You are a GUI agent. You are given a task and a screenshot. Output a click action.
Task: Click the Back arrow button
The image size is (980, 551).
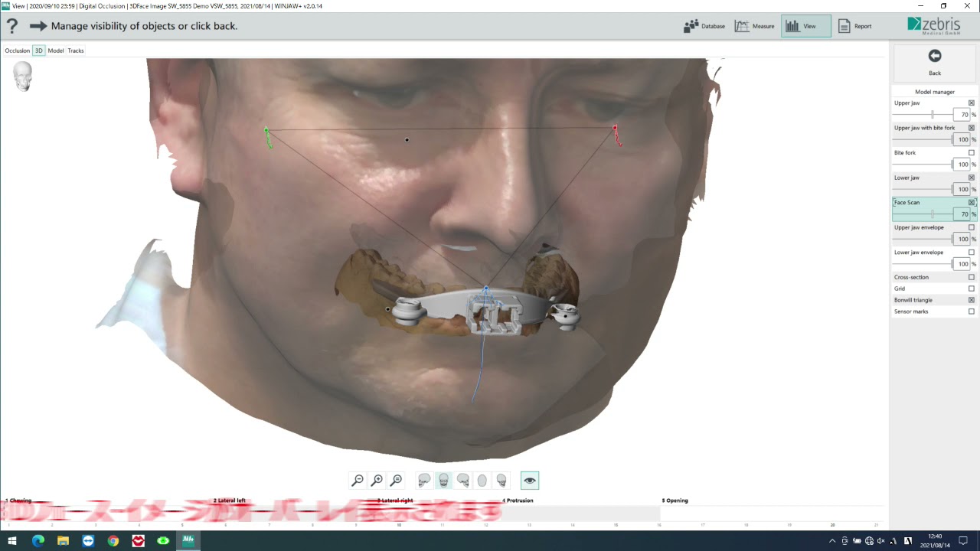tap(935, 62)
